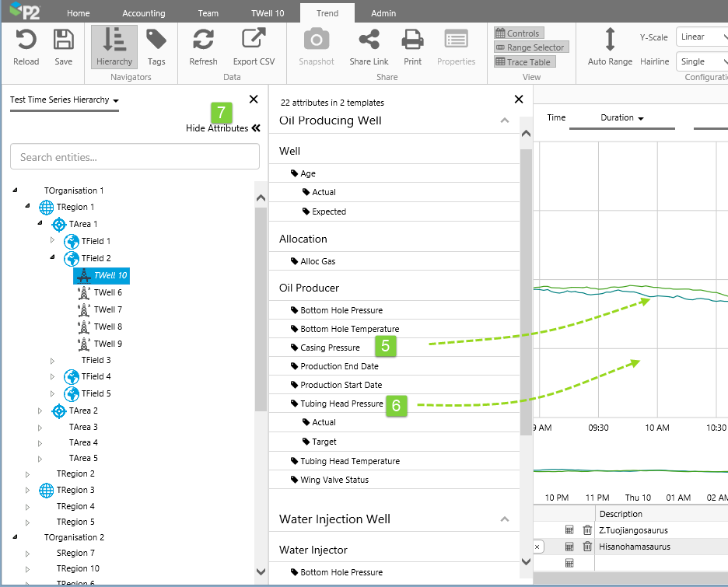Click the Share Link icon

coord(369,40)
